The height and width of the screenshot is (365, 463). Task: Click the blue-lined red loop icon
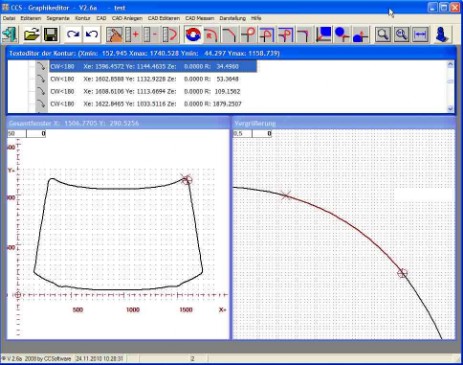(267, 34)
